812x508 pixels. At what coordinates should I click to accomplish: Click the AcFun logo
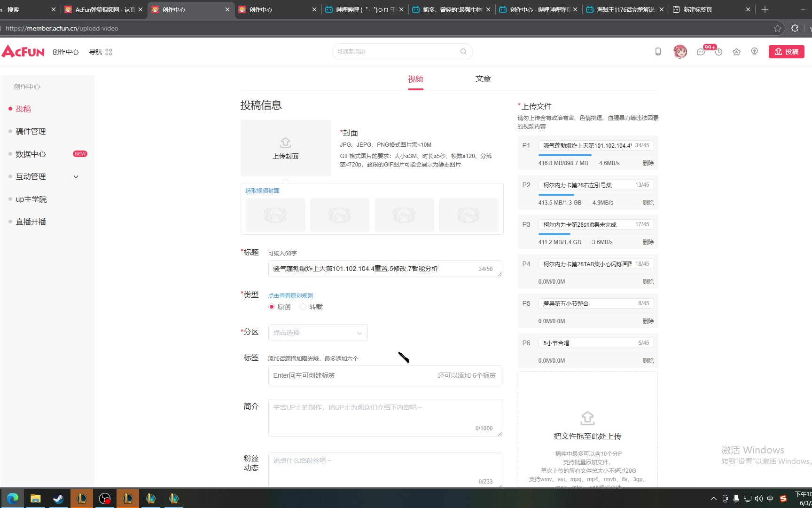[23, 51]
